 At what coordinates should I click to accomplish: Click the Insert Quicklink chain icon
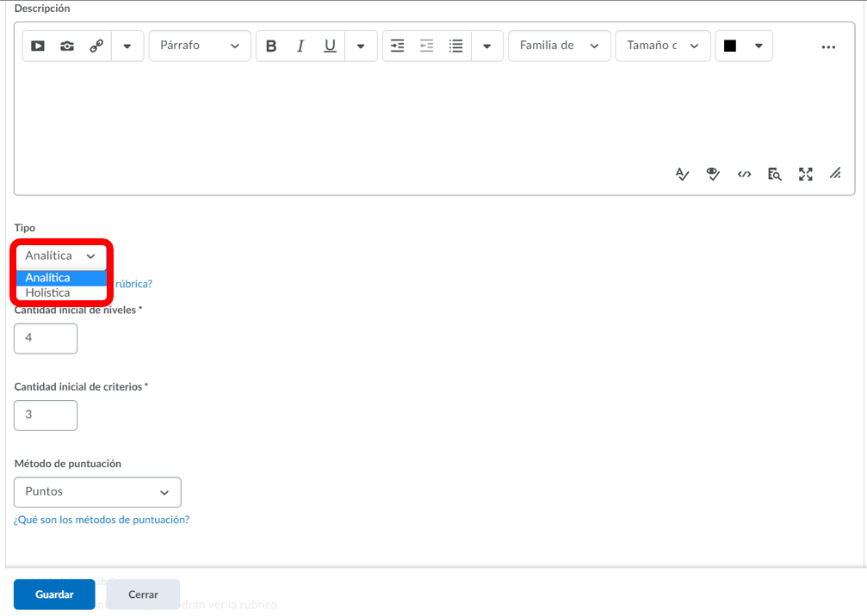96,46
